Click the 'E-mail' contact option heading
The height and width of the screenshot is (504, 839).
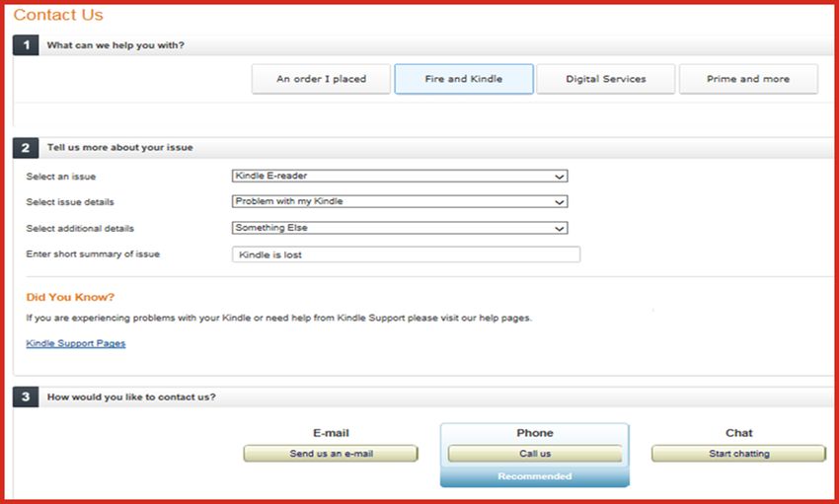[331, 433]
